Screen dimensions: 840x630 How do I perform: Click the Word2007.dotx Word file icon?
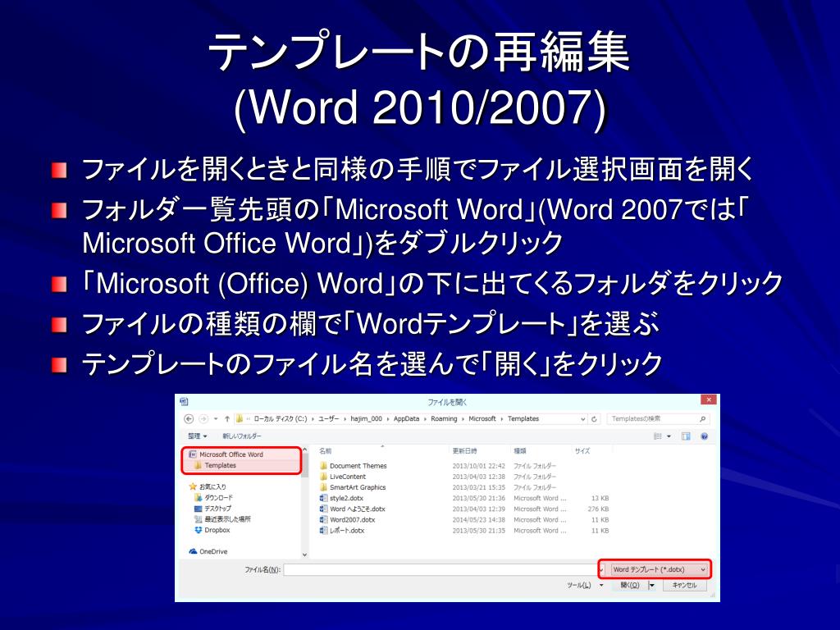[x=323, y=519]
